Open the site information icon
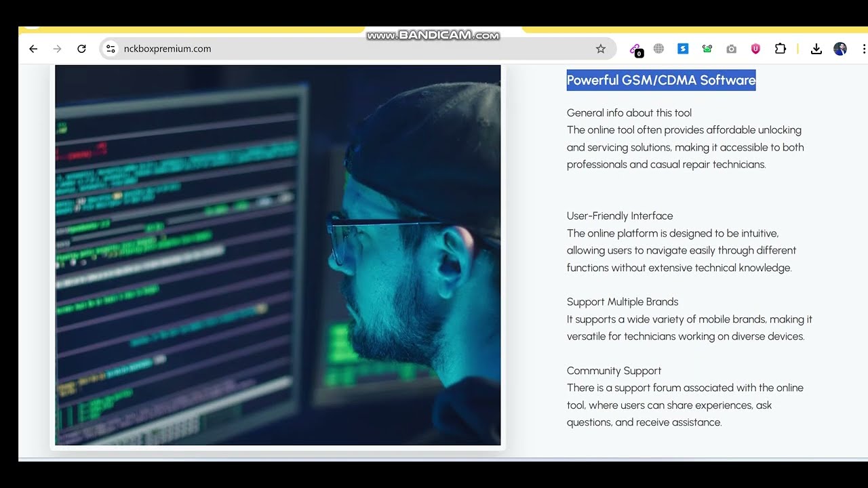Image resolution: width=868 pixels, height=488 pixels. click(111, 49)
